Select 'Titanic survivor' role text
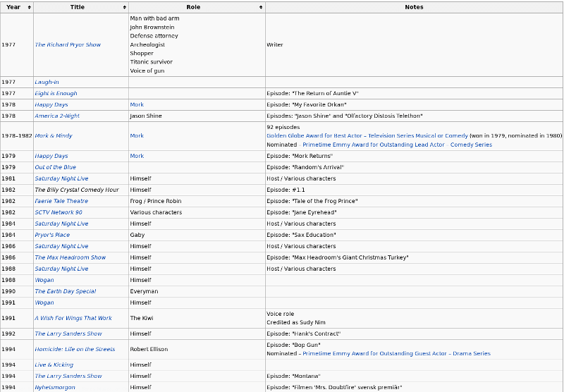This screenshot has height=392, width=564. tap(151, 62)
